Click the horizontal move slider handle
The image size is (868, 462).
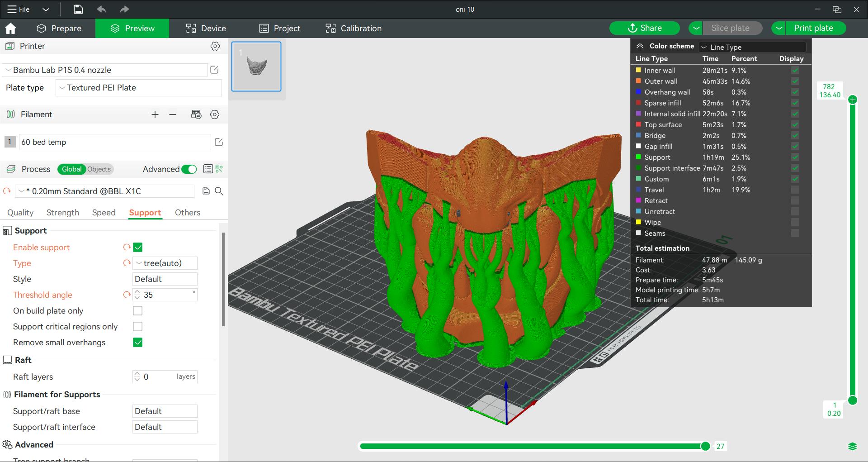705,446
